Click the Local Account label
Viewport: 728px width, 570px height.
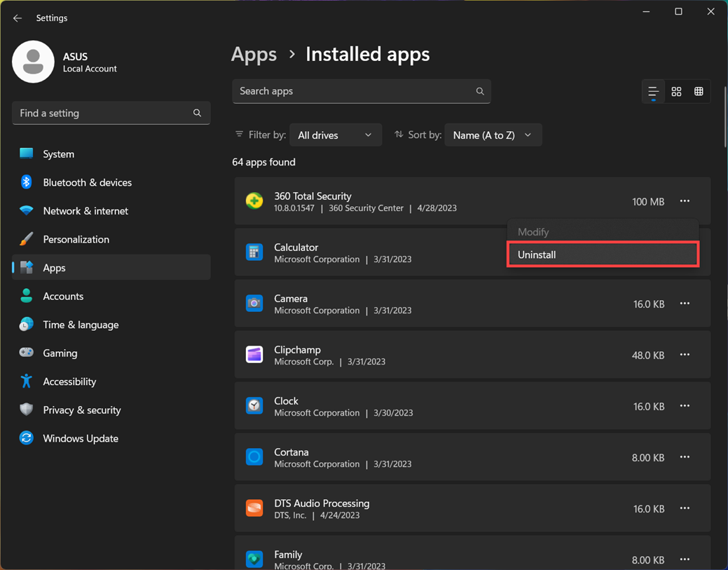90,69
